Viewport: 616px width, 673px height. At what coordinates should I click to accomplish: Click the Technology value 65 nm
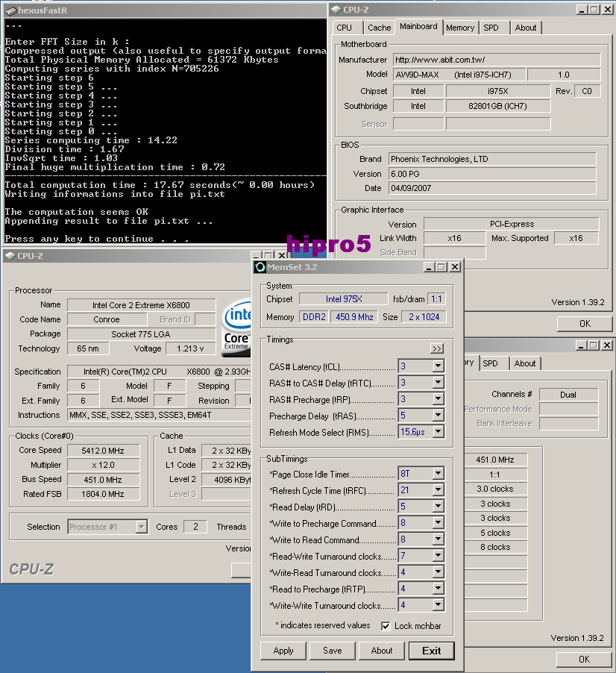tap(88, 348)
